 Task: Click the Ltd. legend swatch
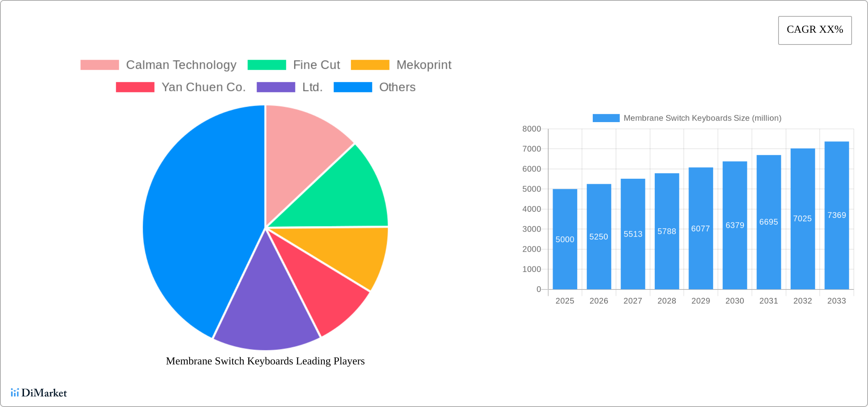pos(276,87)
